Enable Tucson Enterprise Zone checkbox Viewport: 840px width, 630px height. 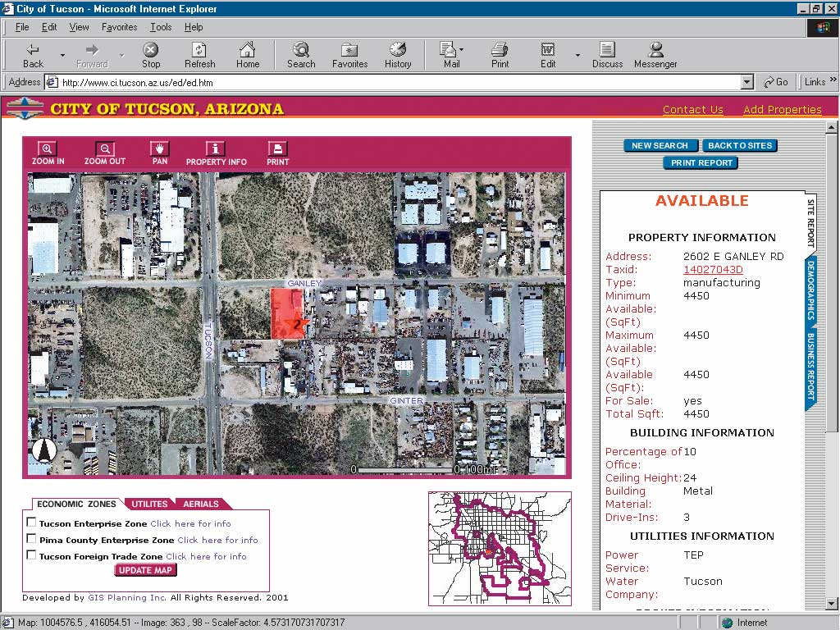point(32,523)
